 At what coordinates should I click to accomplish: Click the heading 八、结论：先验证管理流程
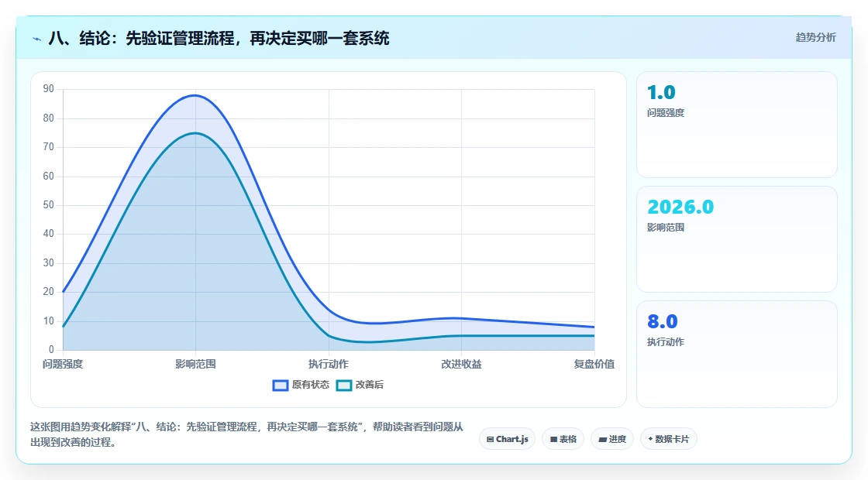point(219,38)
